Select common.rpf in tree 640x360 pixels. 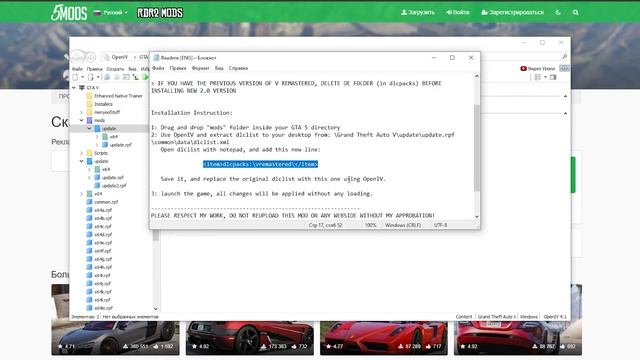coord(106,202)
